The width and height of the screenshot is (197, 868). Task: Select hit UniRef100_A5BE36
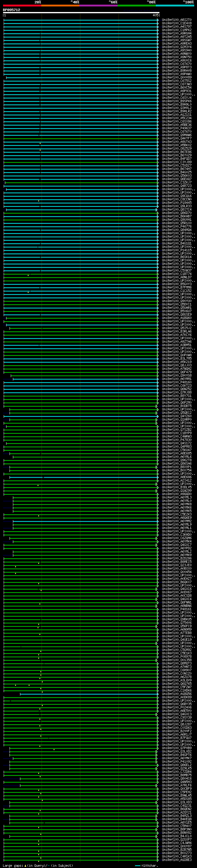[x=177, y=125]
